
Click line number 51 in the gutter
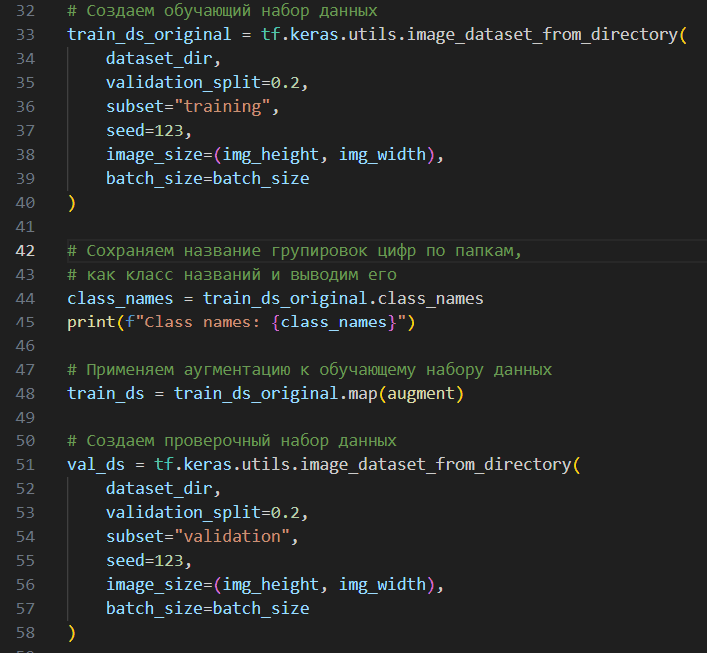[x=25, y=465]
